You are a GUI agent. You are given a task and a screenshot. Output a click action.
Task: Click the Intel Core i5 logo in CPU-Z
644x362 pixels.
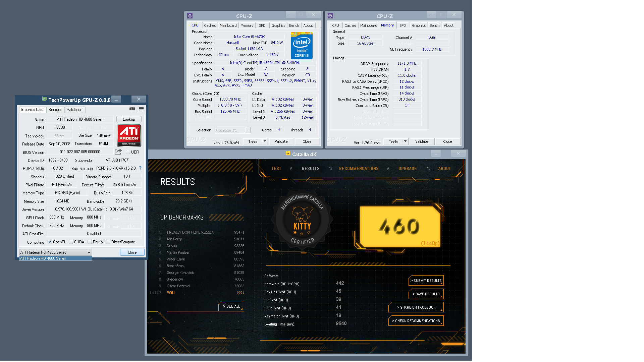click(302, 46)
